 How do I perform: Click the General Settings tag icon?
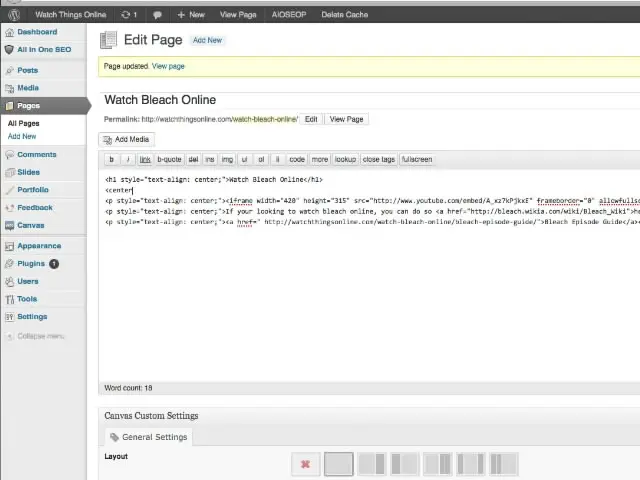(114, 437)
